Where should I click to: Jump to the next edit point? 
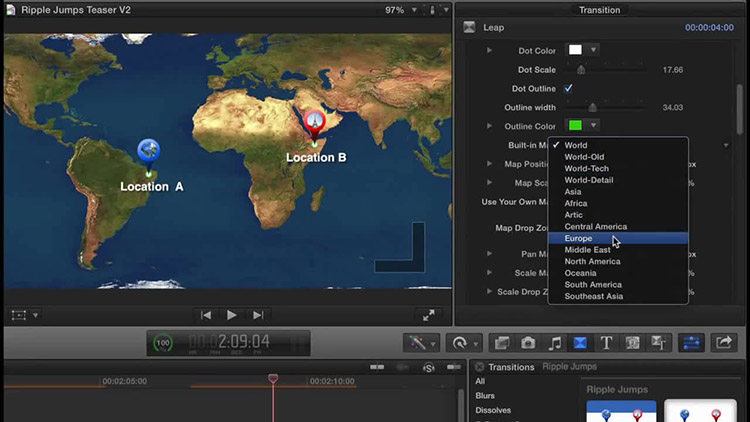pyautogui.click(x=258, y=315)
